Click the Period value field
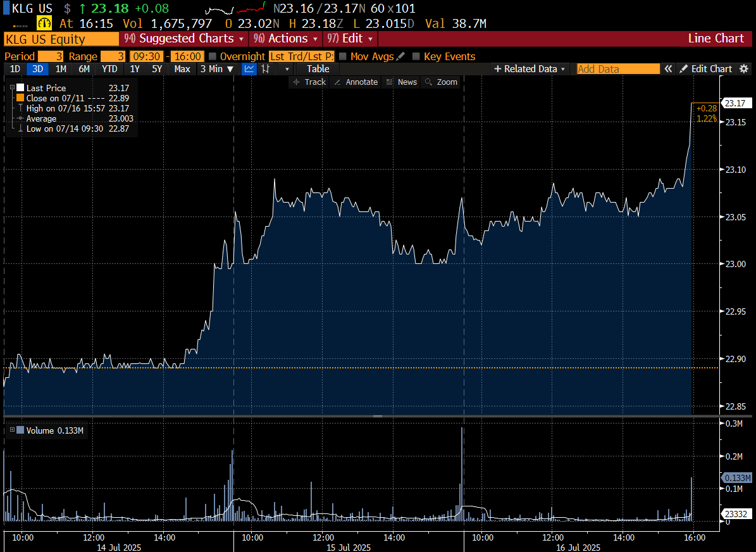 coord(51,56)
